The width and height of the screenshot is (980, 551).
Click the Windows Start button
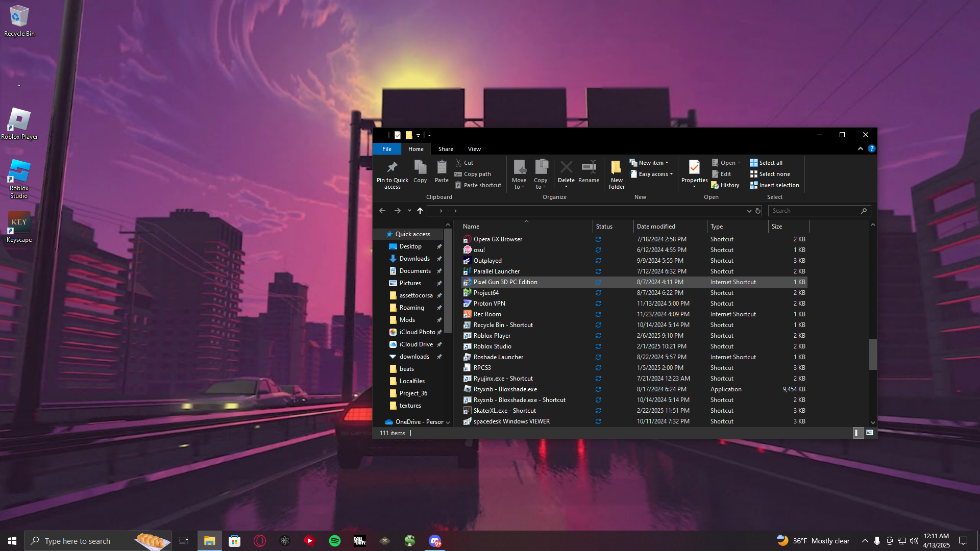tap(12, 541)
